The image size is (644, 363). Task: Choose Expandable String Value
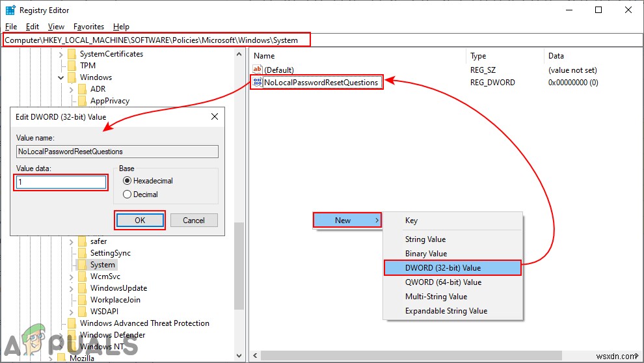tap(453, 311)
